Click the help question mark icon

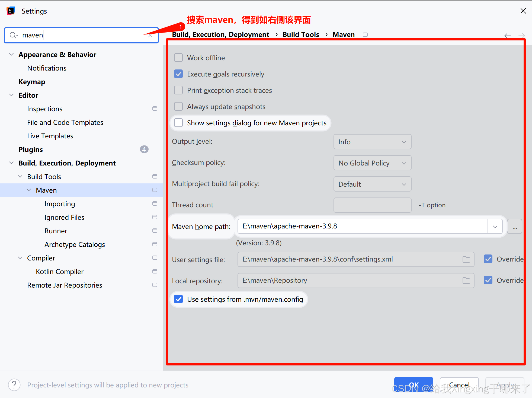pos(14,385)
